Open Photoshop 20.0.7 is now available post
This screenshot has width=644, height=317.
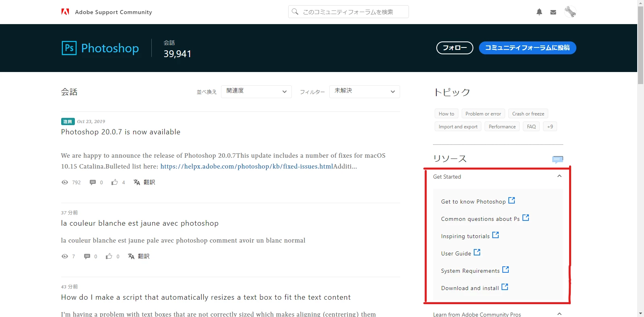(x=121, y=132)
